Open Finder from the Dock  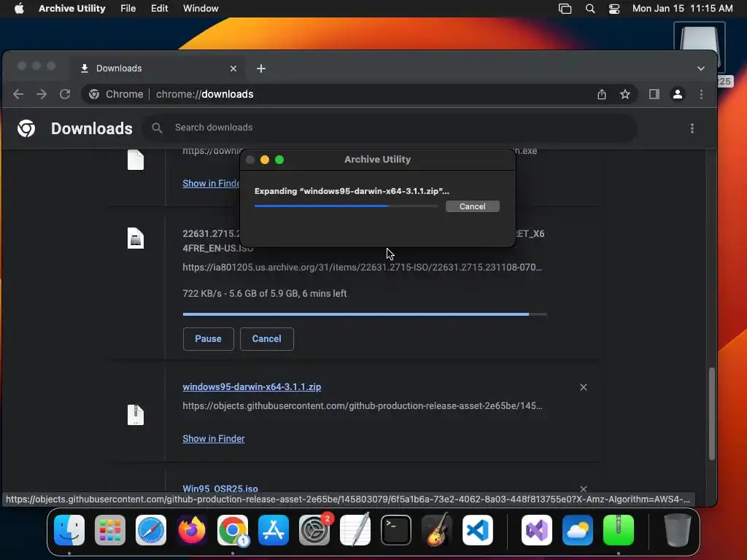click(69, 530)
